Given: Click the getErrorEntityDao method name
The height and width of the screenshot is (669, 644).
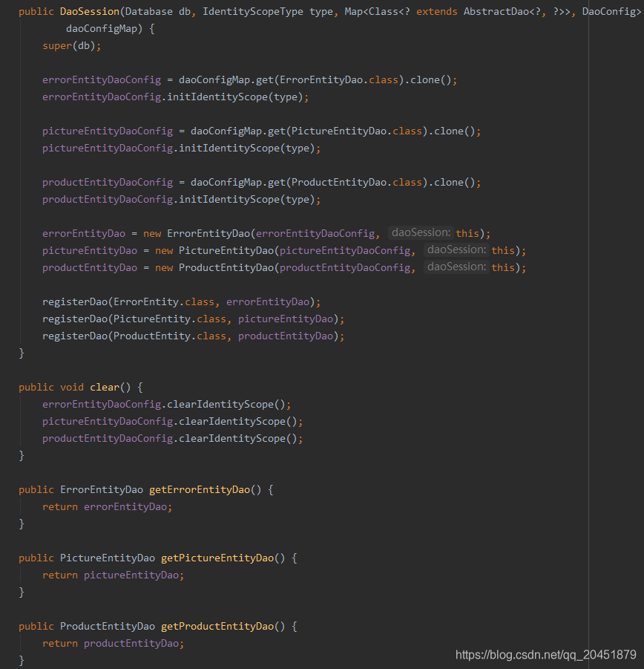Looking at the screenshot, I should pos(200,489).
